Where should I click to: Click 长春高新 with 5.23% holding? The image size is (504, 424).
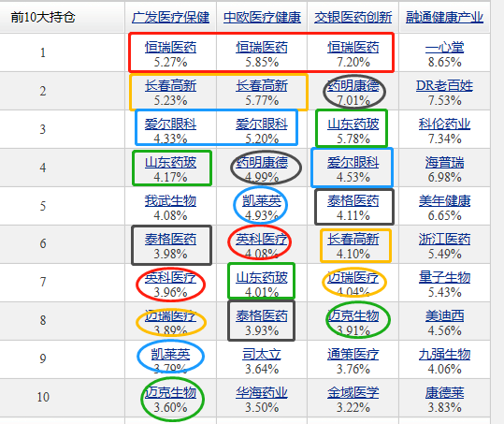click(x=171, y=86)
